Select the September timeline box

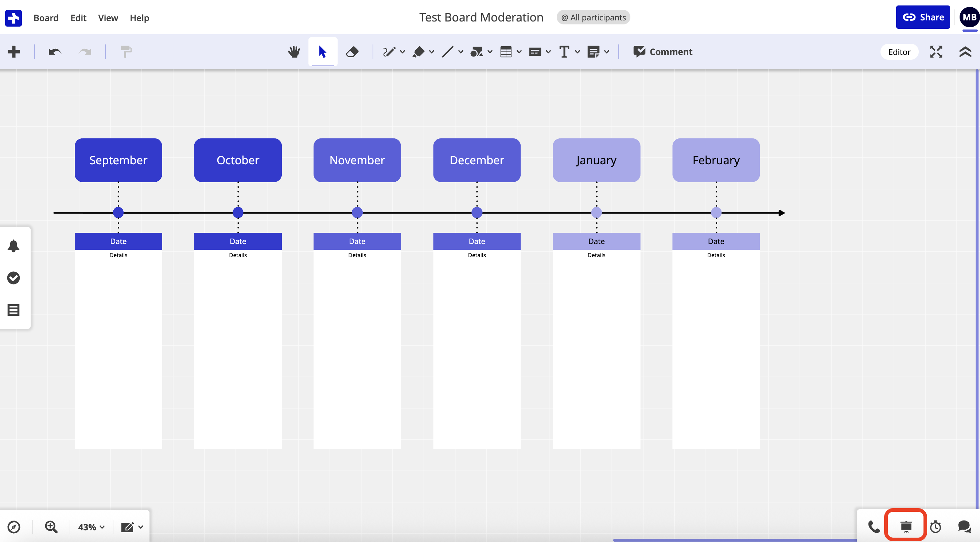pos(118,160)
